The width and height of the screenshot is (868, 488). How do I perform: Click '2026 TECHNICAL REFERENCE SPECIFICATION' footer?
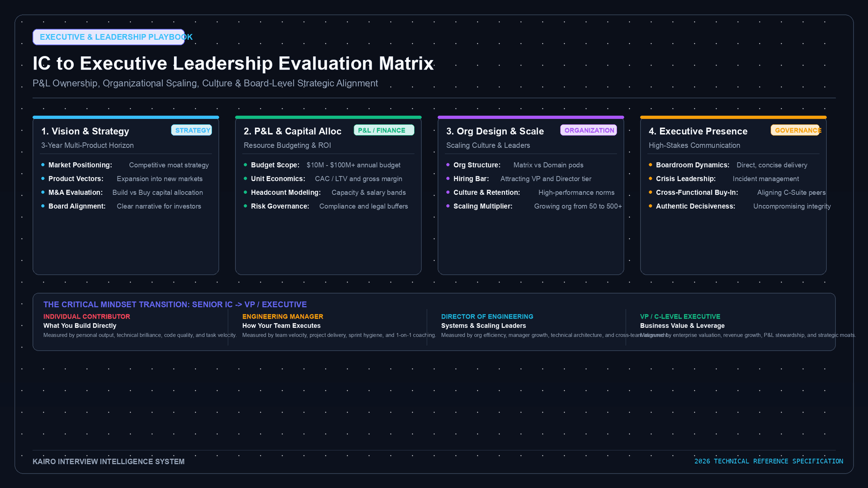[769, 461]
